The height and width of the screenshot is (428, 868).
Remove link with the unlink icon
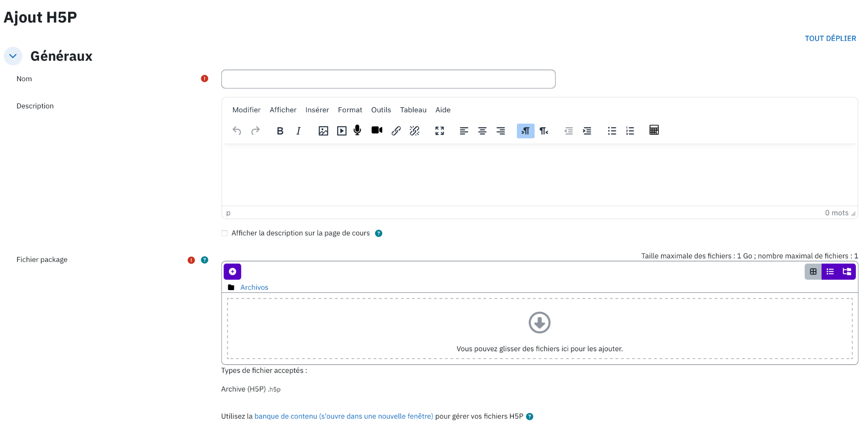(414, 131)
